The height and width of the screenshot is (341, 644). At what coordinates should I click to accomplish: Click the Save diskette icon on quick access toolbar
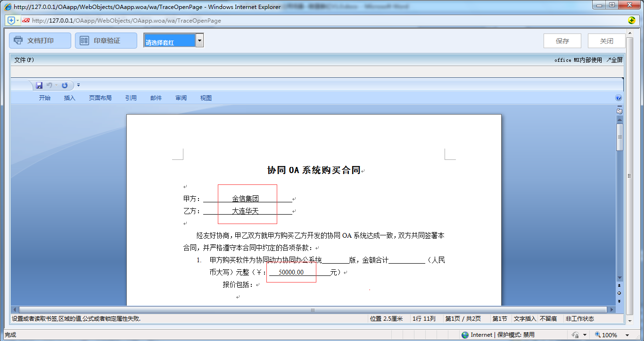(x=39, y=85)
